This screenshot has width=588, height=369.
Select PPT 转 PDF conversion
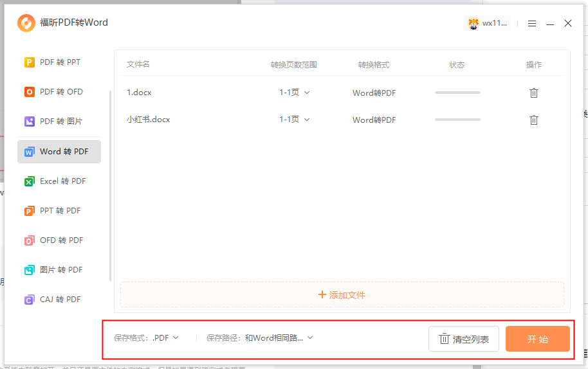tap(59, 211)
